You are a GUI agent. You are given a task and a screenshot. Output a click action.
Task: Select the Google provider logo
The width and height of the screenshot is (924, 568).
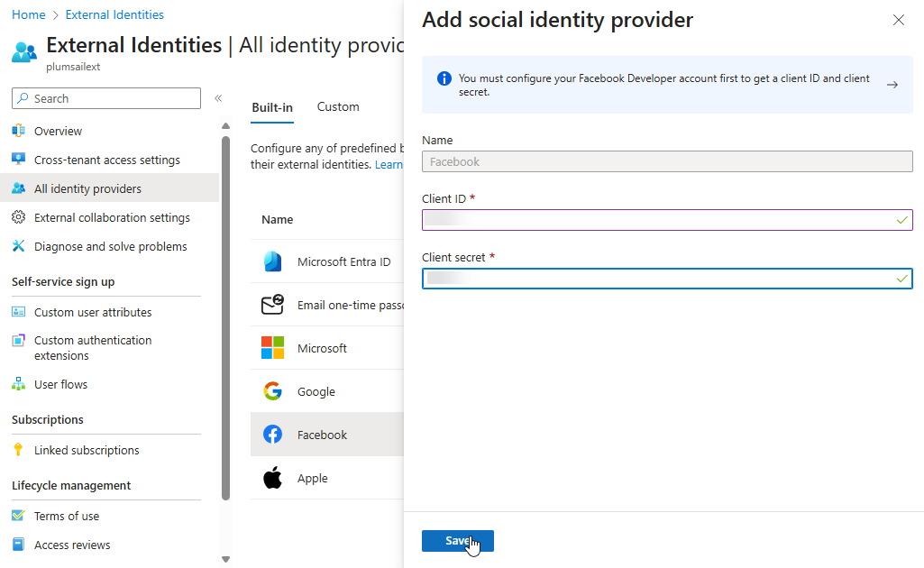(272, 391)
